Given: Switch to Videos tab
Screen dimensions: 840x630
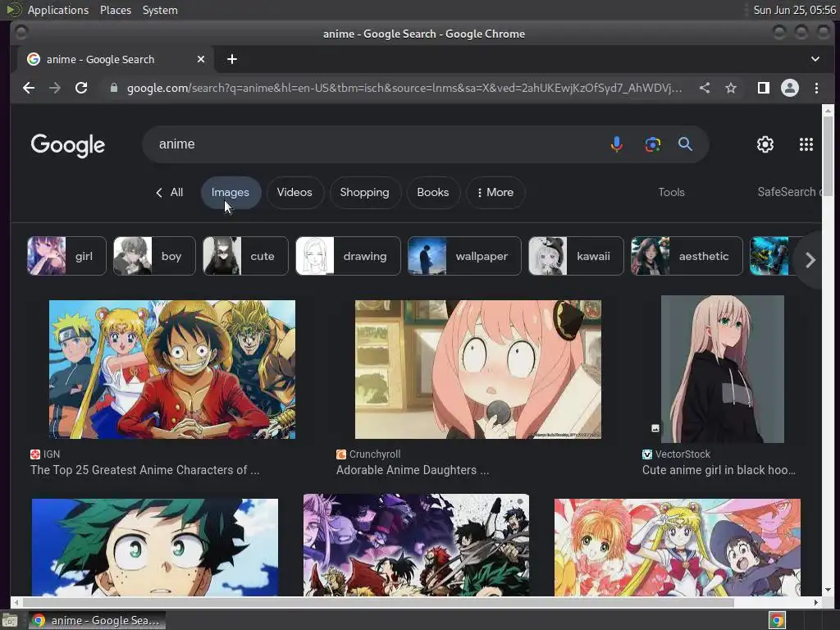Looking at the screenshot, I should [x=294, y=192].
